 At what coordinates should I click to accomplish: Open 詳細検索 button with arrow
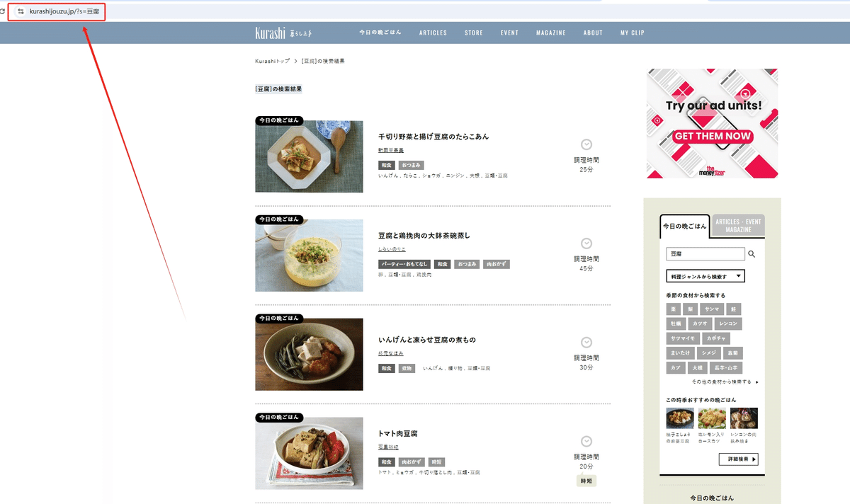coord(738,459)
